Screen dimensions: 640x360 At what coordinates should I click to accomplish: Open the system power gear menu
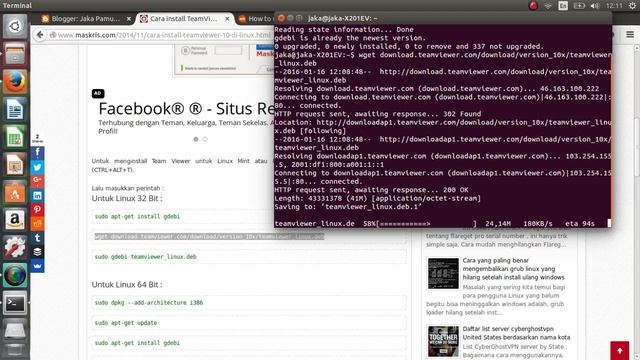tap(632, 6)
